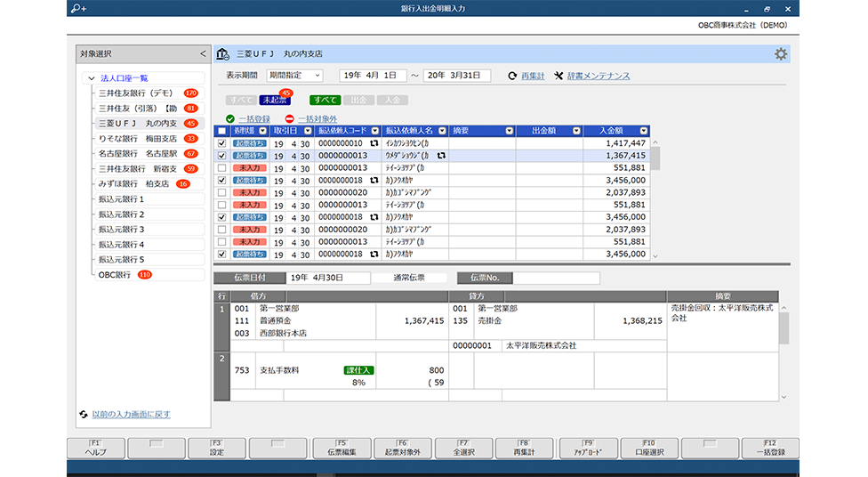Click the bank building icon beside 三菱UFJ 丸の内支店
Viewport: 868px width, 477px height.
222,53
